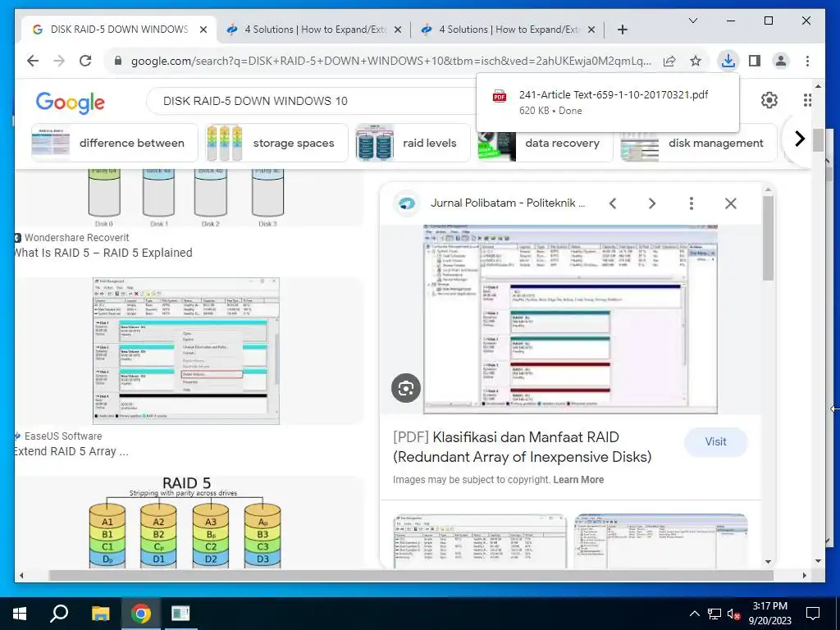Open the Wondershare Recoverit RAID disks image
Screen dimensions: 840x630
click(x=185, y=197)
